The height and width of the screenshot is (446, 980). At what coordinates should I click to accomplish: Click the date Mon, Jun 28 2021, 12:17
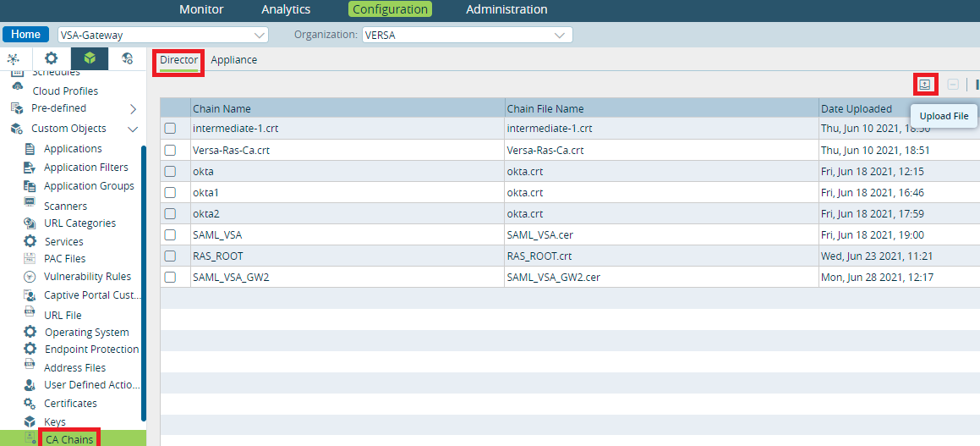[877, 277]
